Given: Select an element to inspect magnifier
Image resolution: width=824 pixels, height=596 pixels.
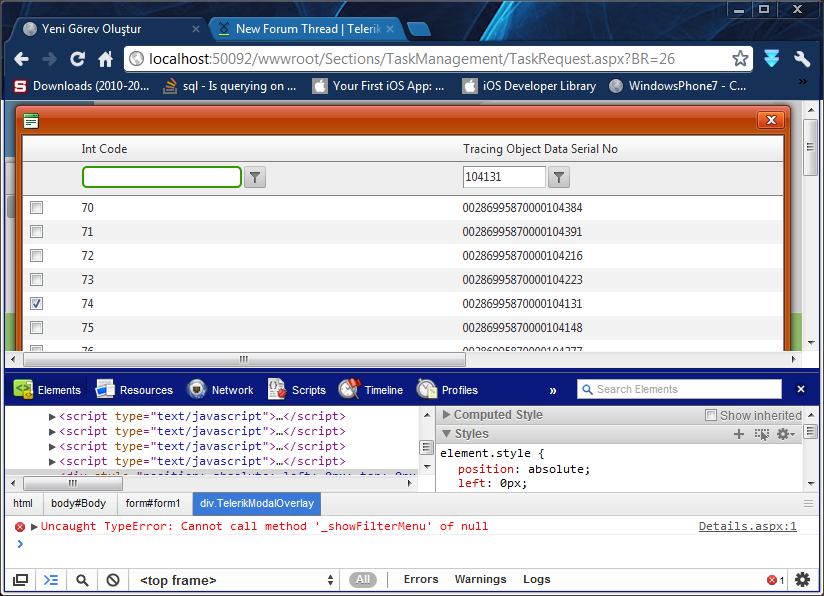Looking at the screenshot, I should point(82,580).
